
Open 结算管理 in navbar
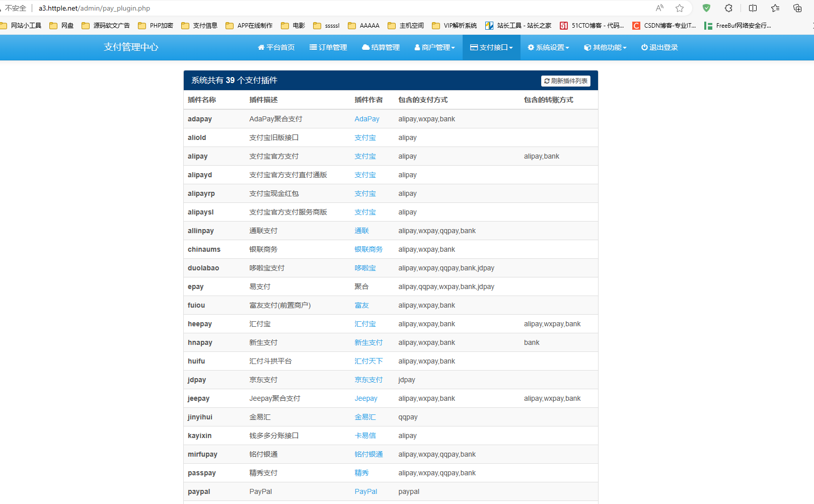381,47
